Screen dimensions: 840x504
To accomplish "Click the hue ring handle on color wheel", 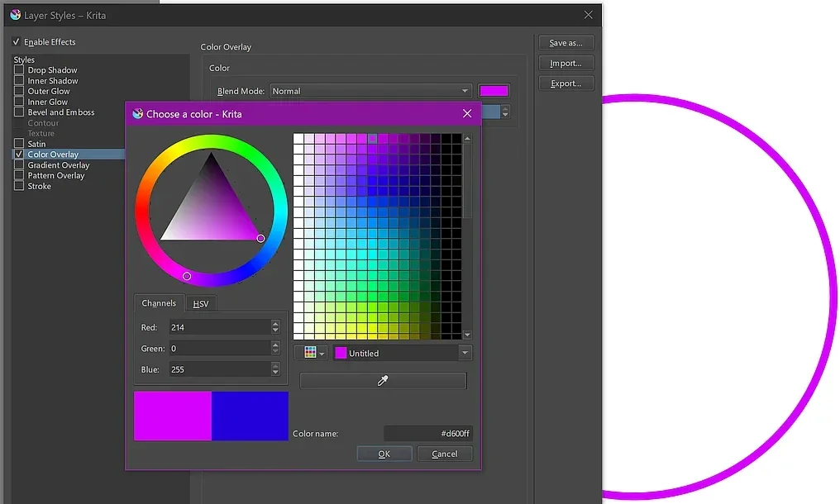I will pyautogui.click(x=186, y=276).
